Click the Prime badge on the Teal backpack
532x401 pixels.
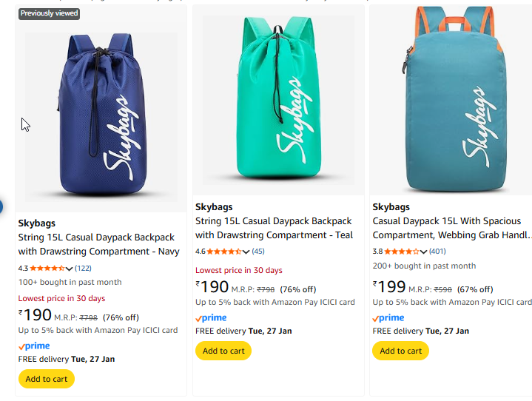211,317
